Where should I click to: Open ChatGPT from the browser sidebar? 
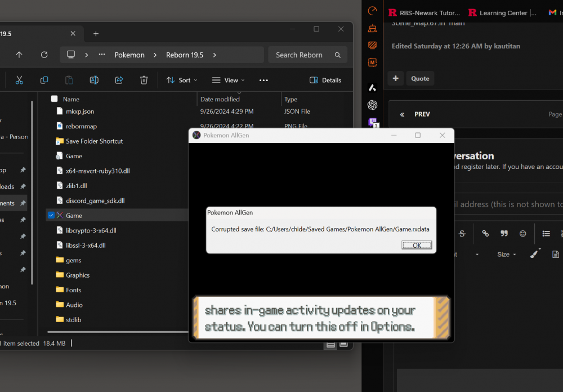coord(372,105)
